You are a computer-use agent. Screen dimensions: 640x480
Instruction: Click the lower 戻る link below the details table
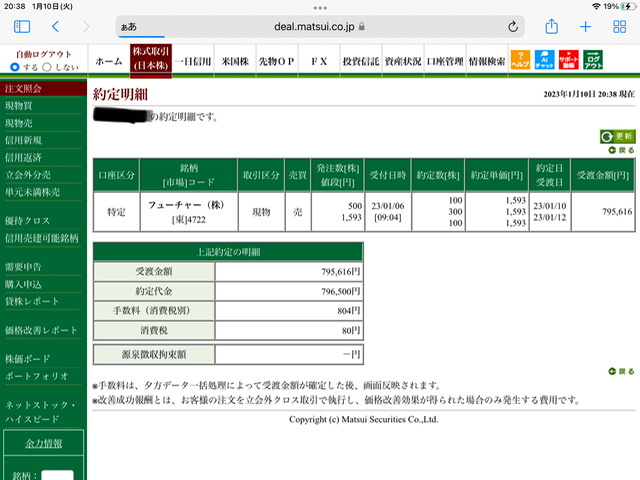621,371
